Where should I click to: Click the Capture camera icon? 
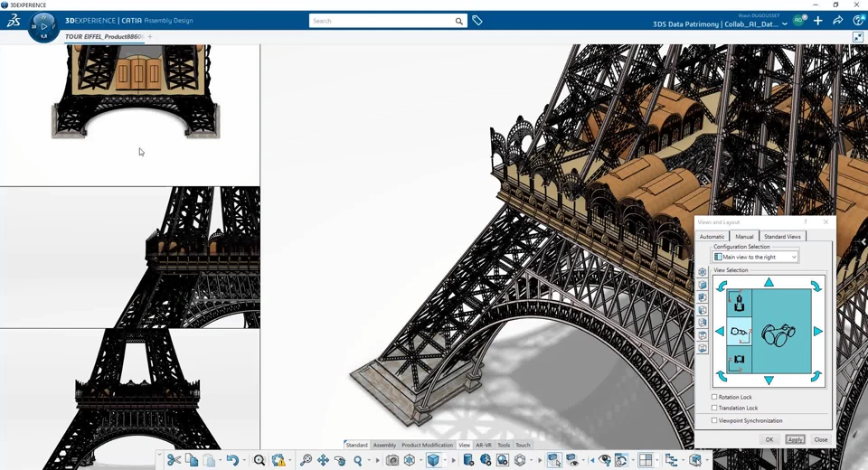pyautogui.click(x=392, y=460)
